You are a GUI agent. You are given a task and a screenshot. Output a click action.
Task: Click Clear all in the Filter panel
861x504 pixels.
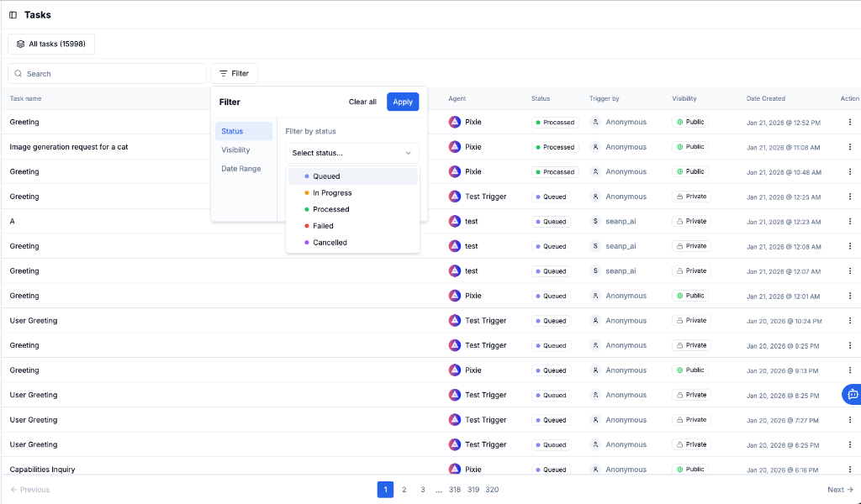click(362, 102)
